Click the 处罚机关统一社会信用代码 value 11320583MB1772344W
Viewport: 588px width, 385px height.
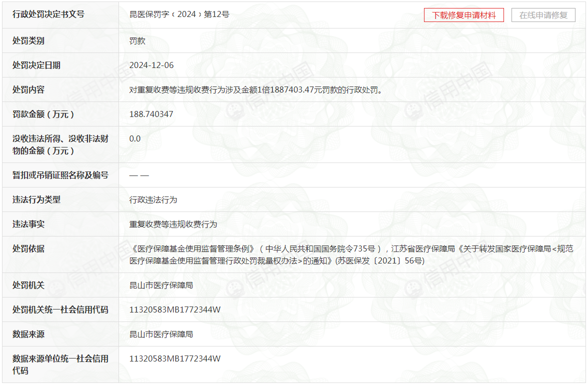coord(175,309)
